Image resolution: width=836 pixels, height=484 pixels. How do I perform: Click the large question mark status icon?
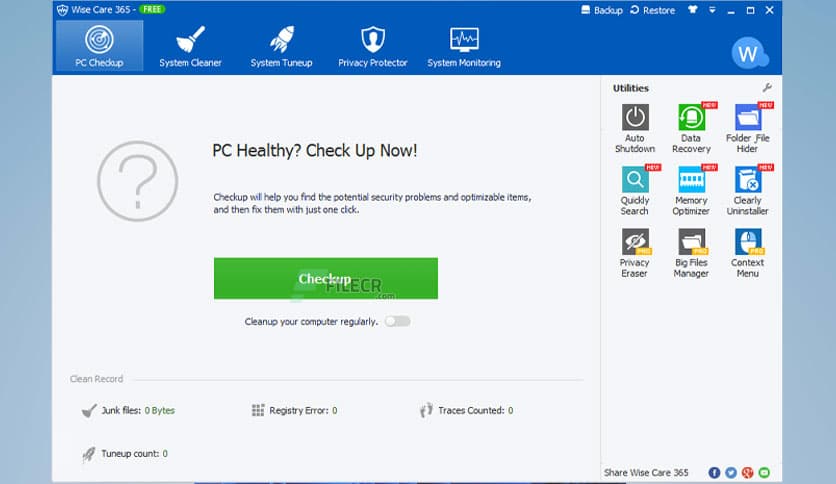pyautogui.click(x=138, y=181)
